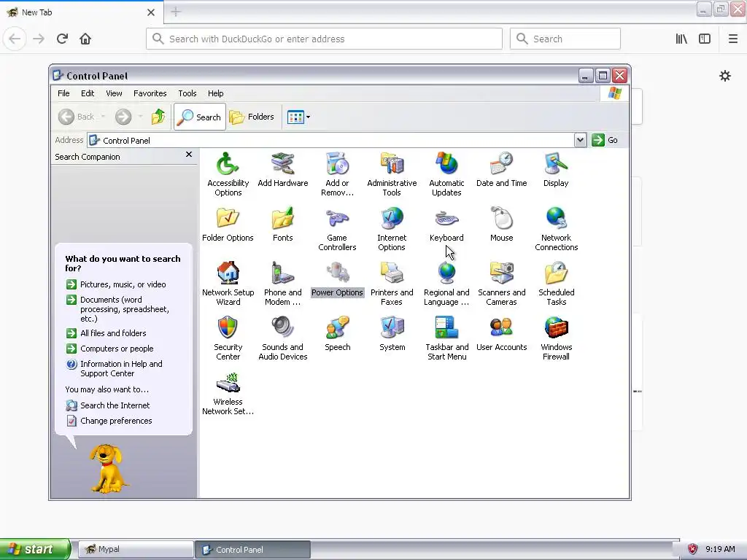Open Wireless Network Setup icon
The image size is (747, 560).
(x=228, y=393)
